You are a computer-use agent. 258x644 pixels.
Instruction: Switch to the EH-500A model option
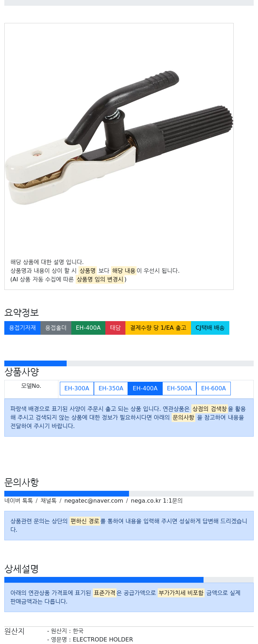179,389
